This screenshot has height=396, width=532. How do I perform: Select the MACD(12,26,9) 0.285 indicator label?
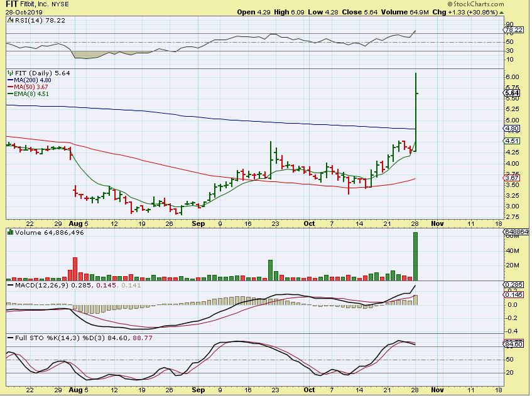coord(53,285)
